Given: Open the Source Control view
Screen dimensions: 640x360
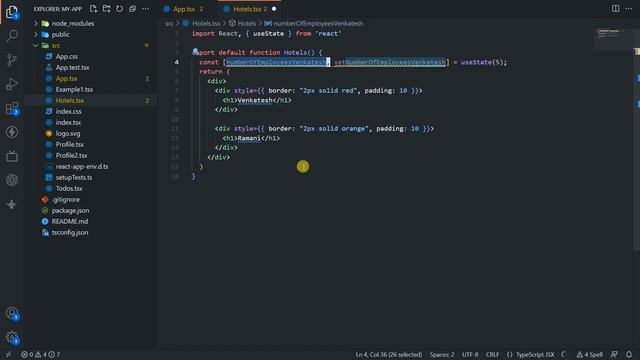Looking at the screenshot, I should (x=12, y=60).
